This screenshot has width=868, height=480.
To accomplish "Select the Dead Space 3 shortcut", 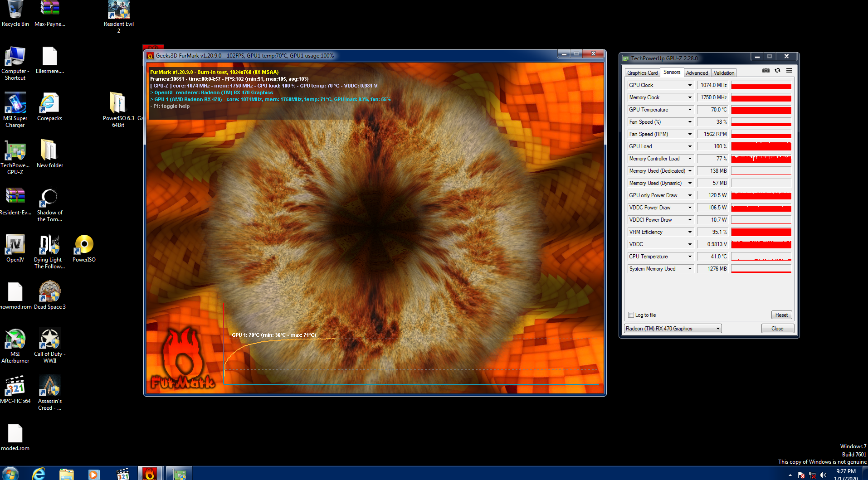I will pos(50,296).
